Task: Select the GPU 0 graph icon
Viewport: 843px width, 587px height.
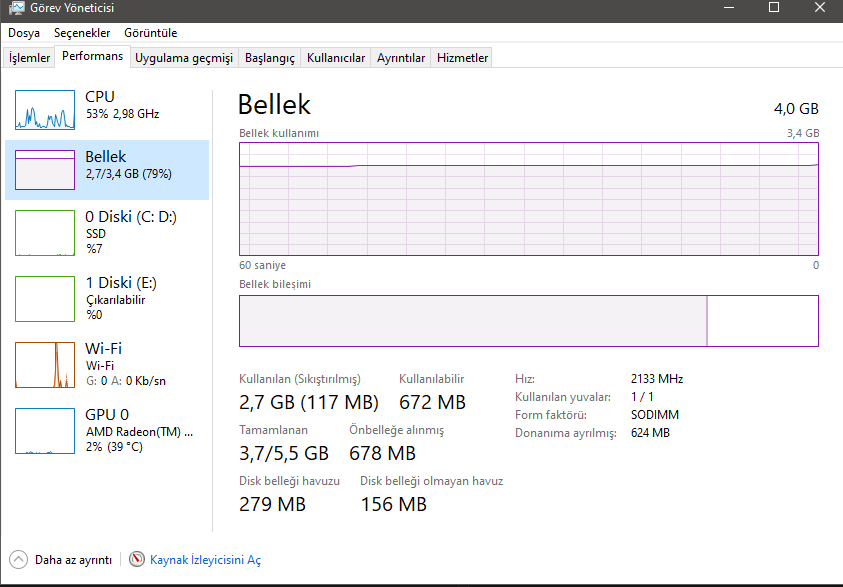Action: click(45, 431)
